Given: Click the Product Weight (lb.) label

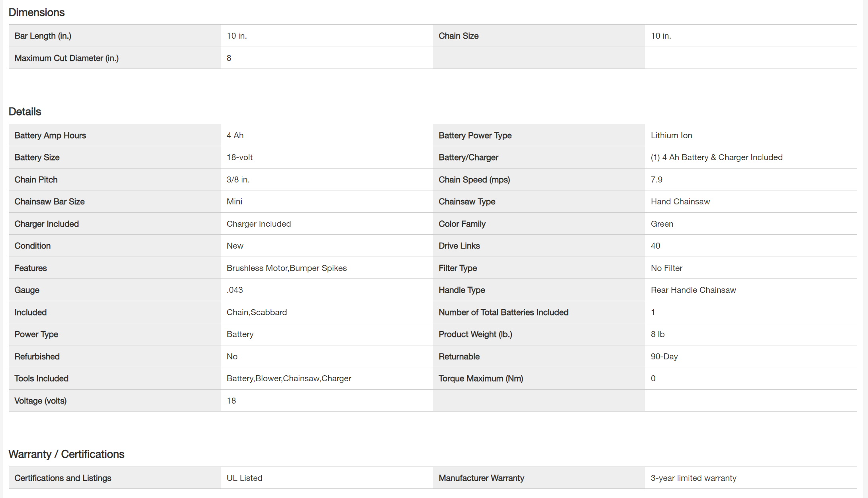Looking at the screenshot, I should click(475, 334).
